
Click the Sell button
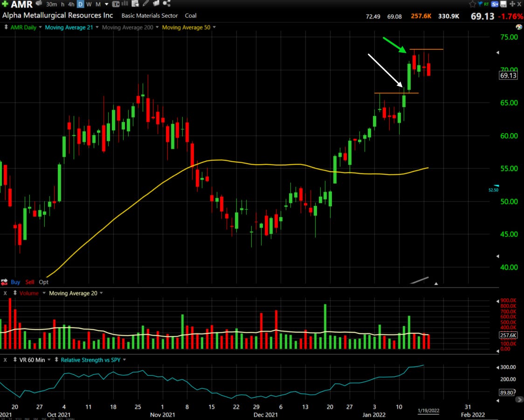(30, 282)
